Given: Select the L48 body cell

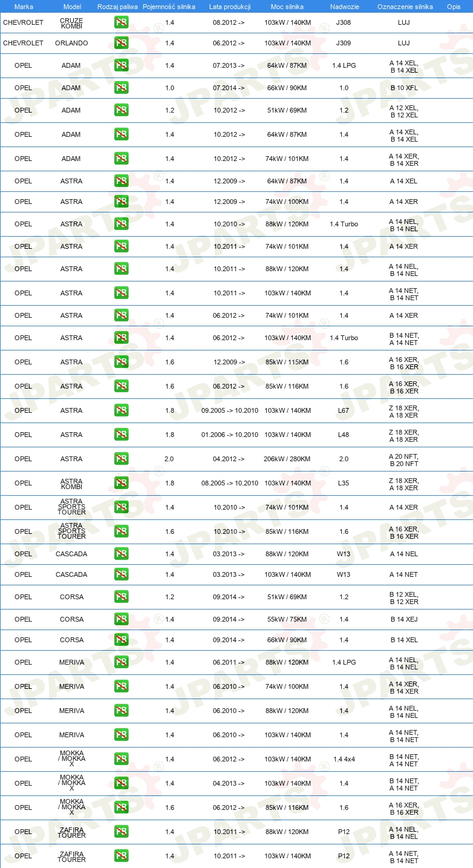Looking at the screenshot, I should [x=344, y=435].
